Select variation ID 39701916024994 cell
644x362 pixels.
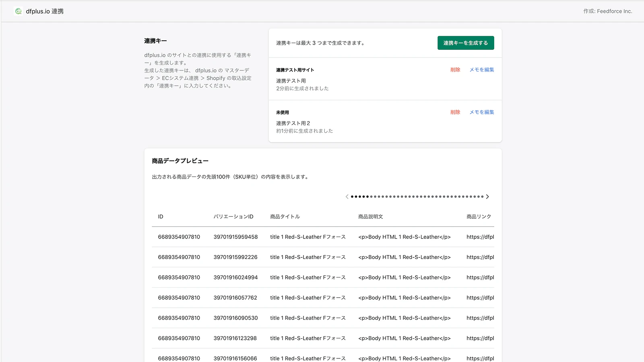point(236,278)
